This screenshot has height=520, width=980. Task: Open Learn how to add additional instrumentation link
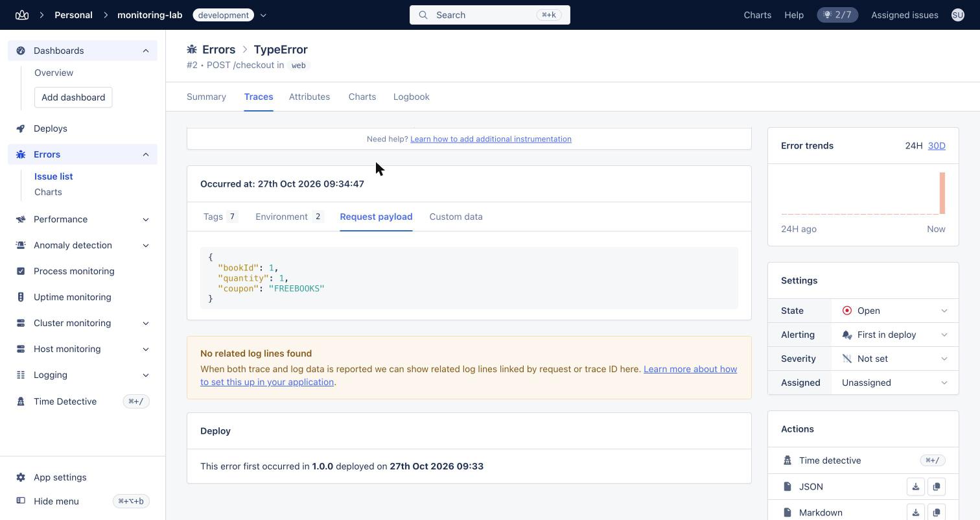(491, 139)
